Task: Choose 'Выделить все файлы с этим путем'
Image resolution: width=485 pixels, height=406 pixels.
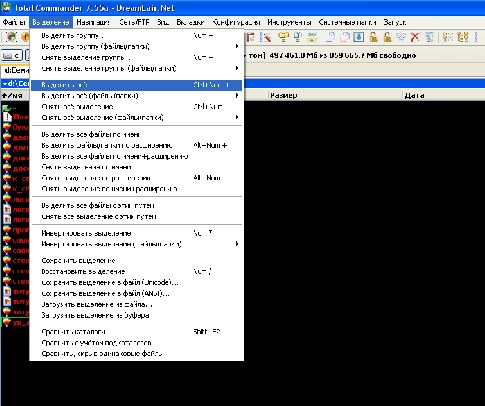Action: [x=137, y=205]
